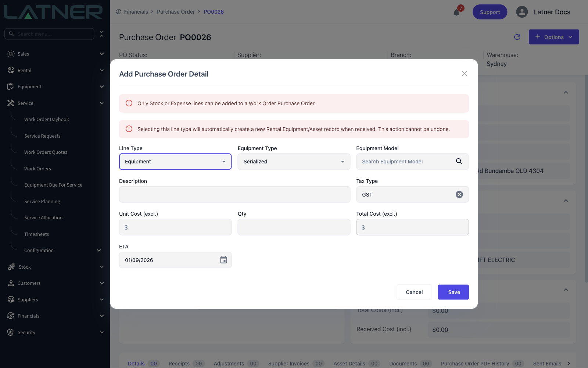Expand the Options dropdown button
The width and height of the screenshot is (588, 368).
tap(554, 37)
